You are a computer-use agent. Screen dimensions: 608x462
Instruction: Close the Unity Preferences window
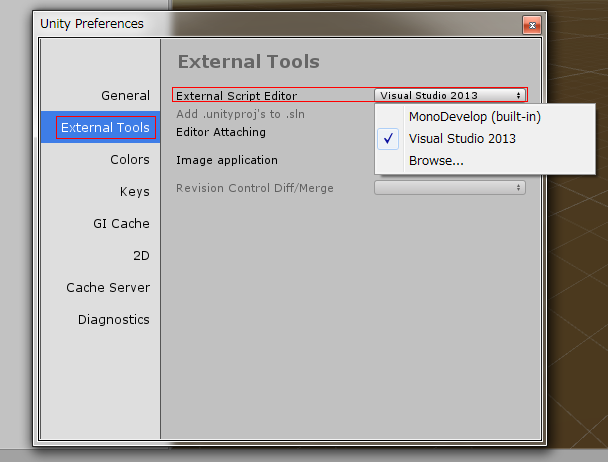click(x=532, y=26)
